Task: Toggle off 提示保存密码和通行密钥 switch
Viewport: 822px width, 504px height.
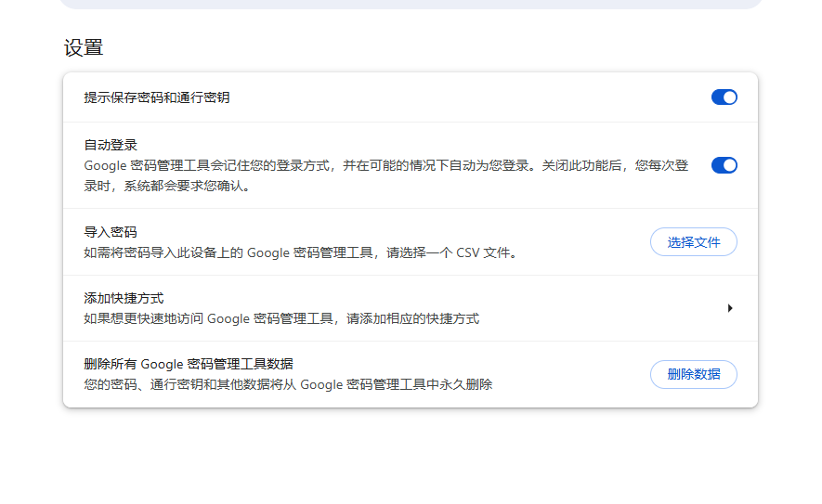Action: tap(724, 97)
